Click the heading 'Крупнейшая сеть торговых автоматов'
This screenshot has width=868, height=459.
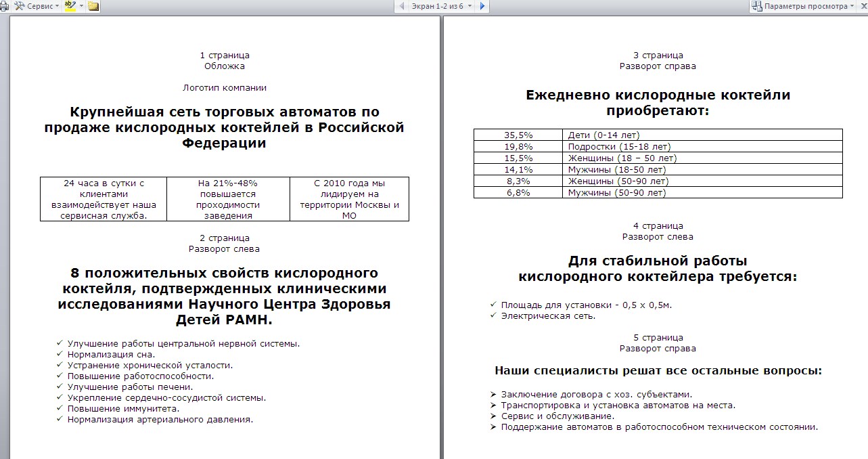tap(225, 127)
